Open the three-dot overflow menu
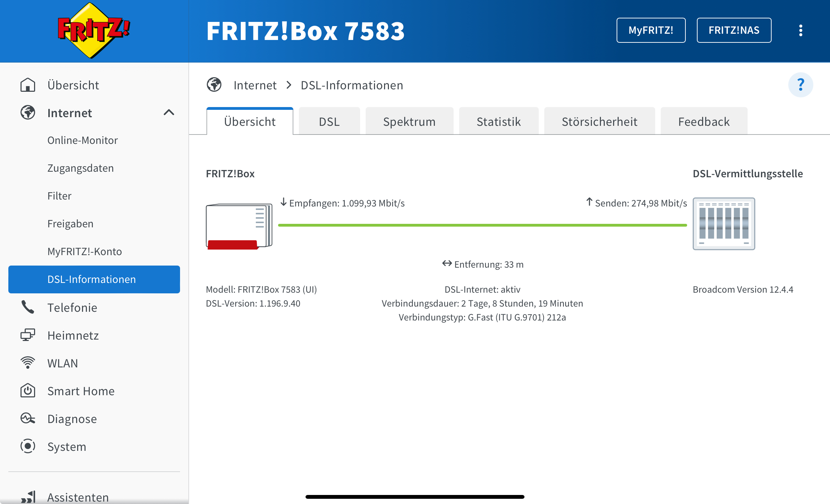Image resolution: width=830 pixels, height=504 pixels. click(800, 31)
